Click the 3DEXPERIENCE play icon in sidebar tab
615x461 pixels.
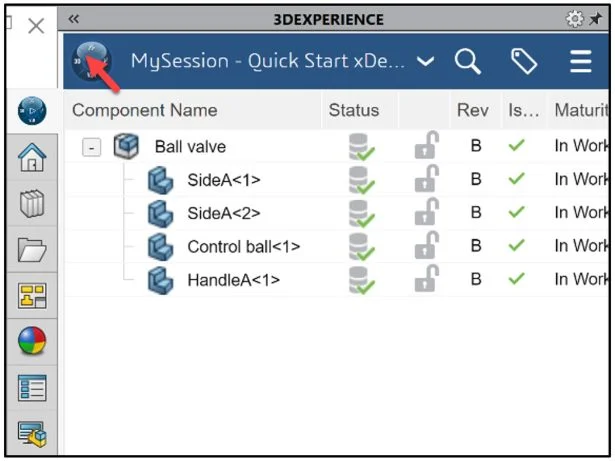pyautogui.click(x=32, y=110)
